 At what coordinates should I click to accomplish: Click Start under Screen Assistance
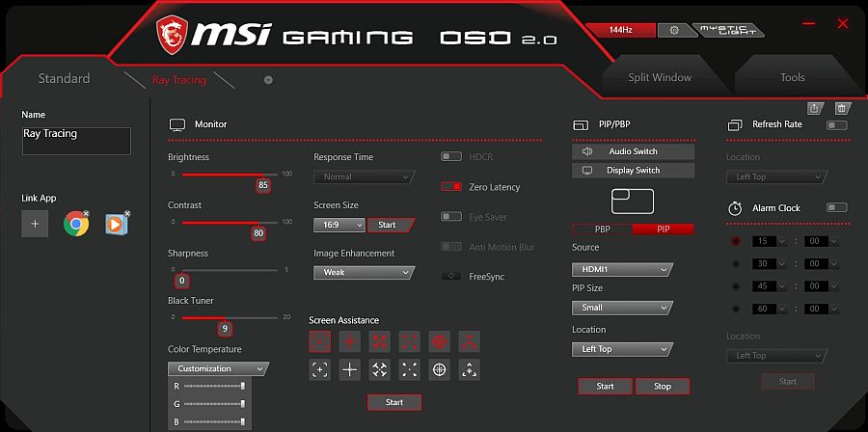click(394, 402)
